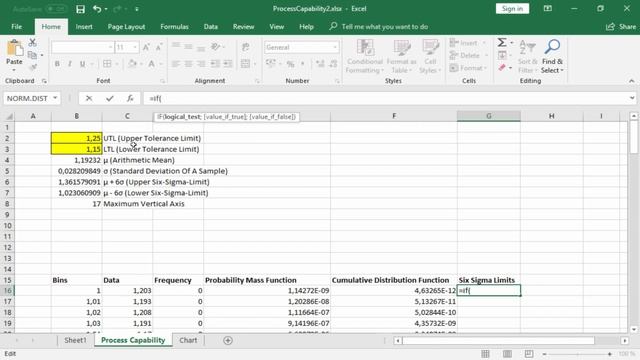Screen dimensions: 640x360
Task: Click the Select All corner triangle
Action: click(x=9, y=117)
